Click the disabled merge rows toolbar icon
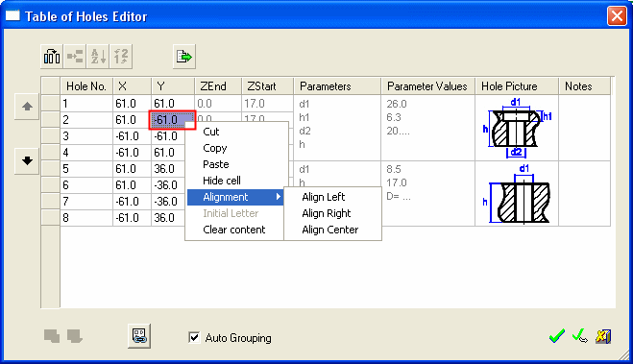 [75, 57]
